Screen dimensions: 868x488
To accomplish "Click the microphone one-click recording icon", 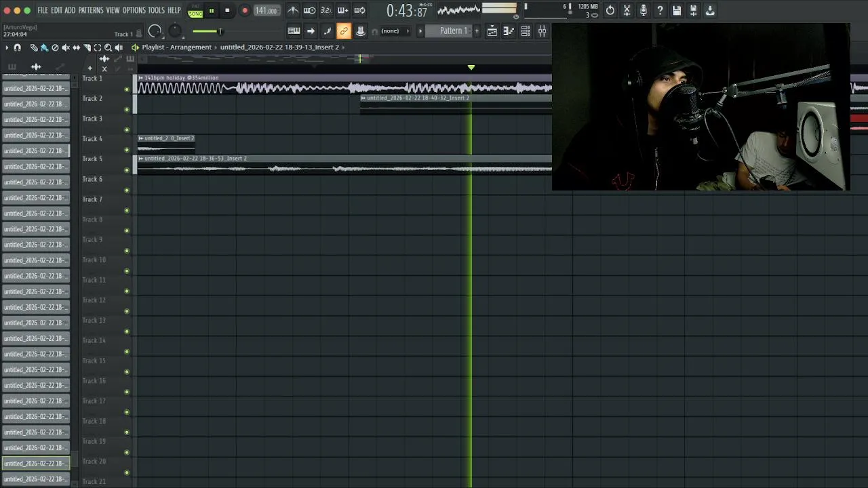I will coord(643,10).
